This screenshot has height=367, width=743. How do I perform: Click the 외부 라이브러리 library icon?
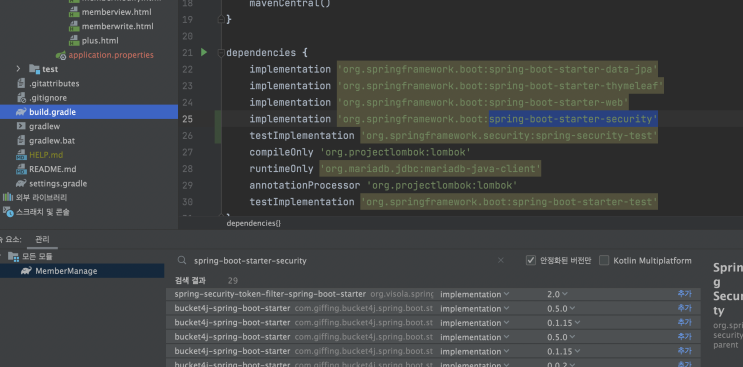[8, 197]
